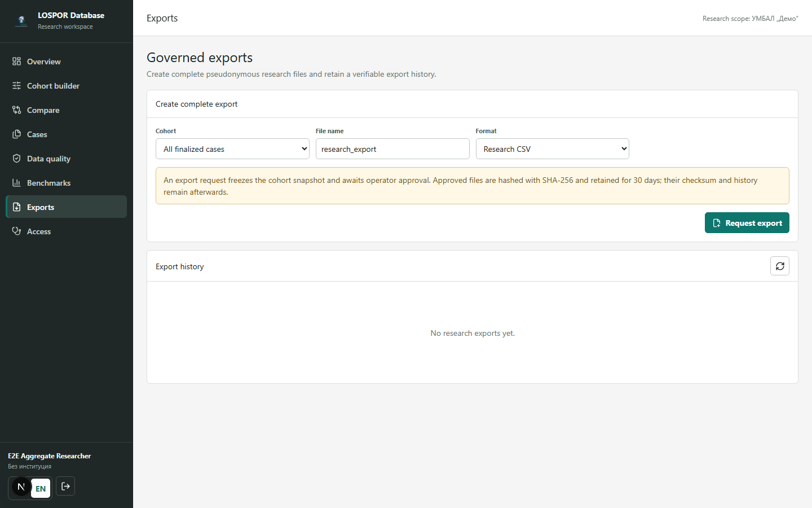
Task: Click the 'No research exports yet.' message
Action: [x=473, y=333]
